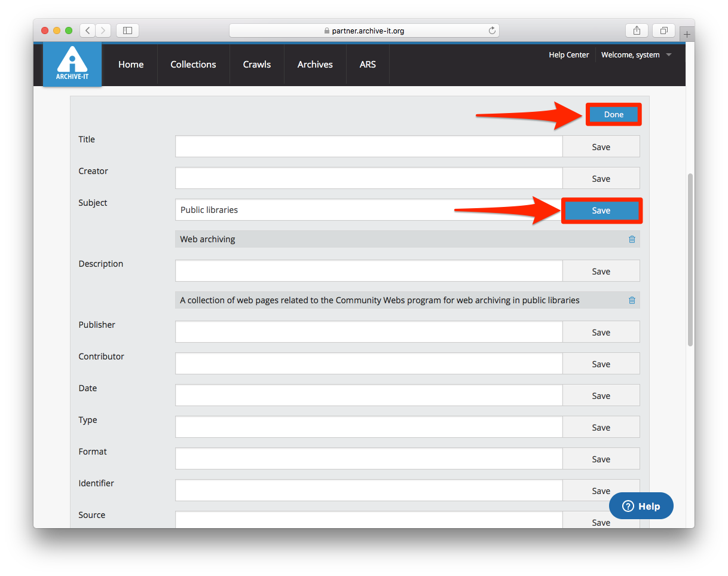
Task: Open the Help Center link
Action: (568, 55)
